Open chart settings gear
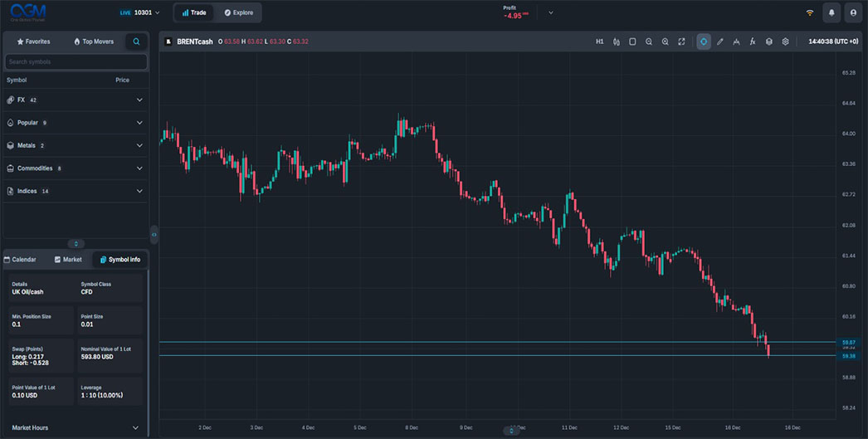The image size is (868, 439). click(785, 41)
